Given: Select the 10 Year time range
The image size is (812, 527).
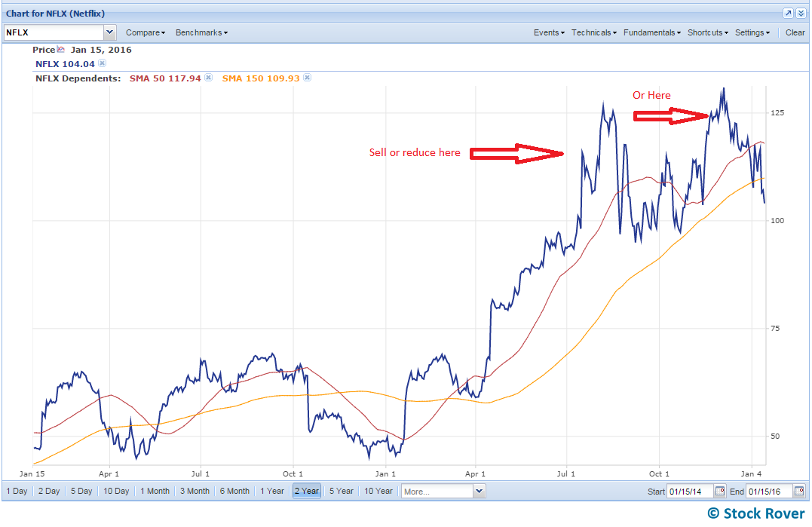Looking at the screenshot, I should click(x=378, y=491).
